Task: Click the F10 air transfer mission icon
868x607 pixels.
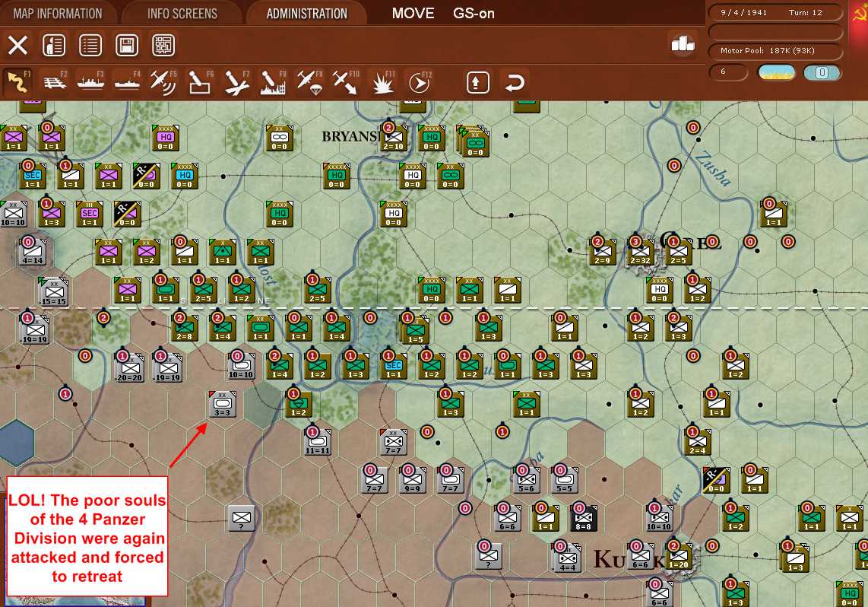Action: 346,82
